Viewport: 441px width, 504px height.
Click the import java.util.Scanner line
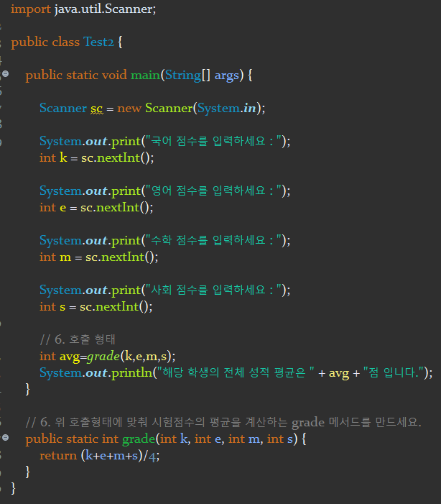click(x=83, y=9)
